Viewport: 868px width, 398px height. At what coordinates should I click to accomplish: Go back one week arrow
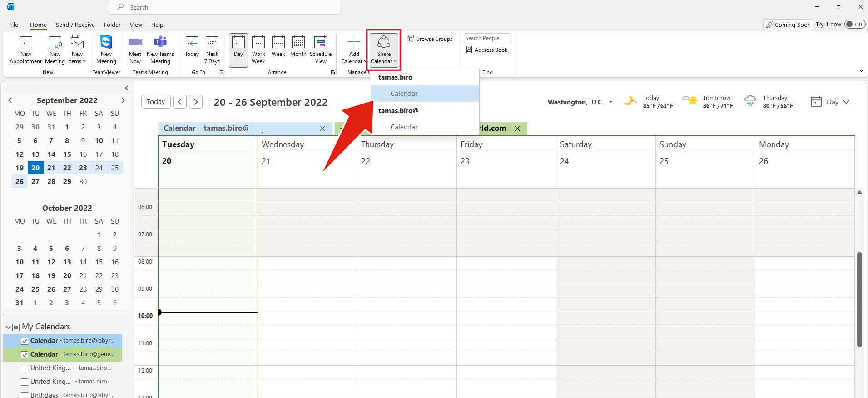coord(180,102)
